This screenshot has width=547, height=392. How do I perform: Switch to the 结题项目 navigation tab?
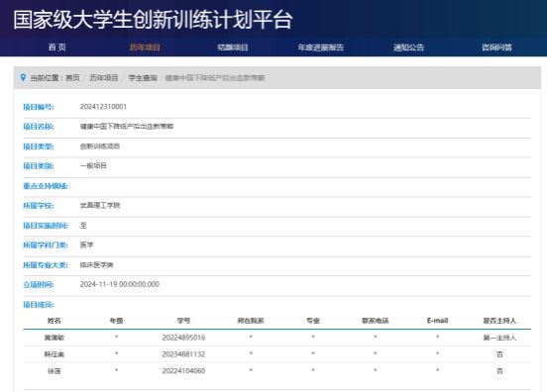pos(233,48)
